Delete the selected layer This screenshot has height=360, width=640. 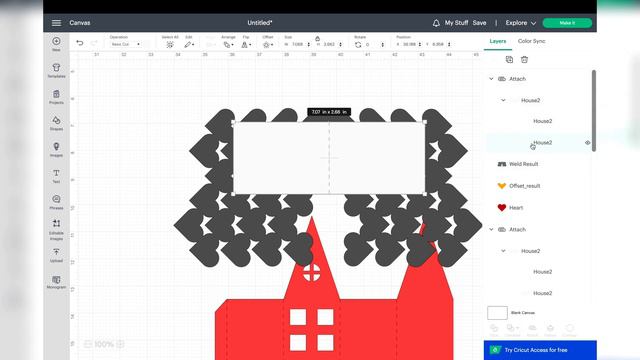(x=524, y=60)
